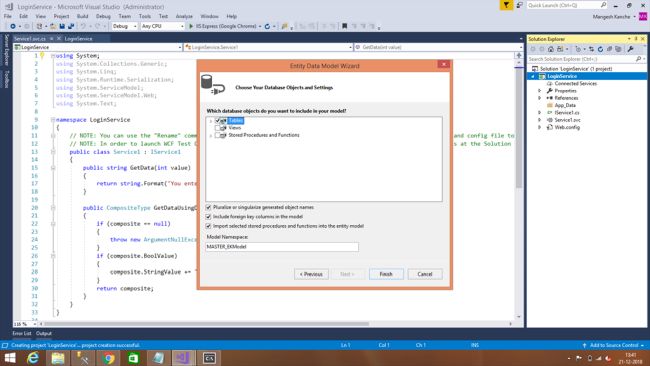Click the Open File toolbar icon
This screenshot has height=366, width=650.
[x=53, y=26]
